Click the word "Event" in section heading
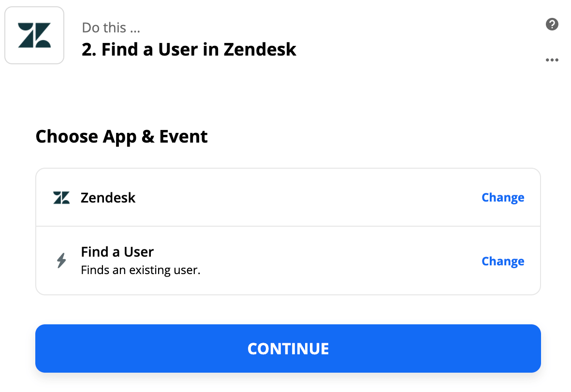571x392 pixels. [x=183, y=137]
